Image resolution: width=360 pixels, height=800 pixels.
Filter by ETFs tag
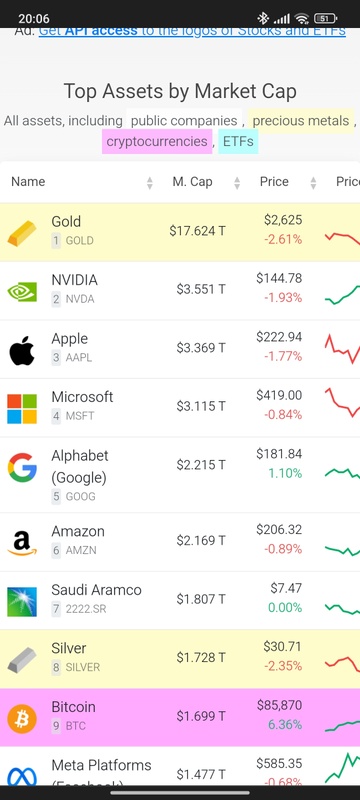coord(238,141)
